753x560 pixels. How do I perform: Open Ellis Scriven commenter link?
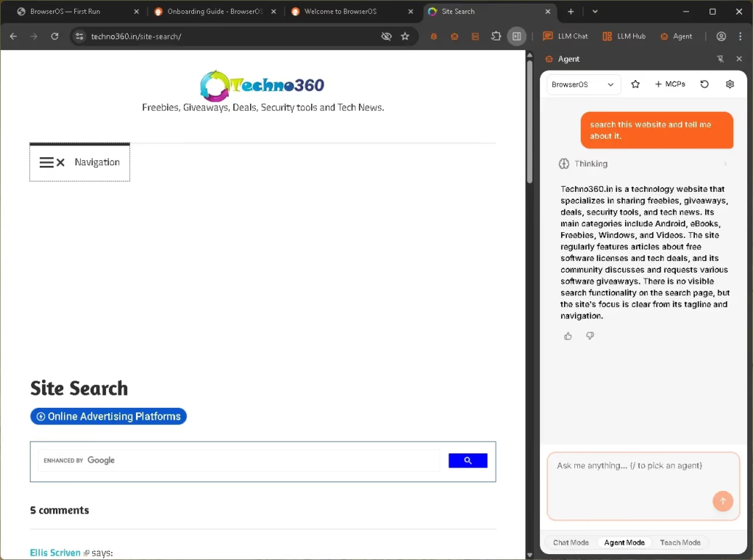[55, 553]
